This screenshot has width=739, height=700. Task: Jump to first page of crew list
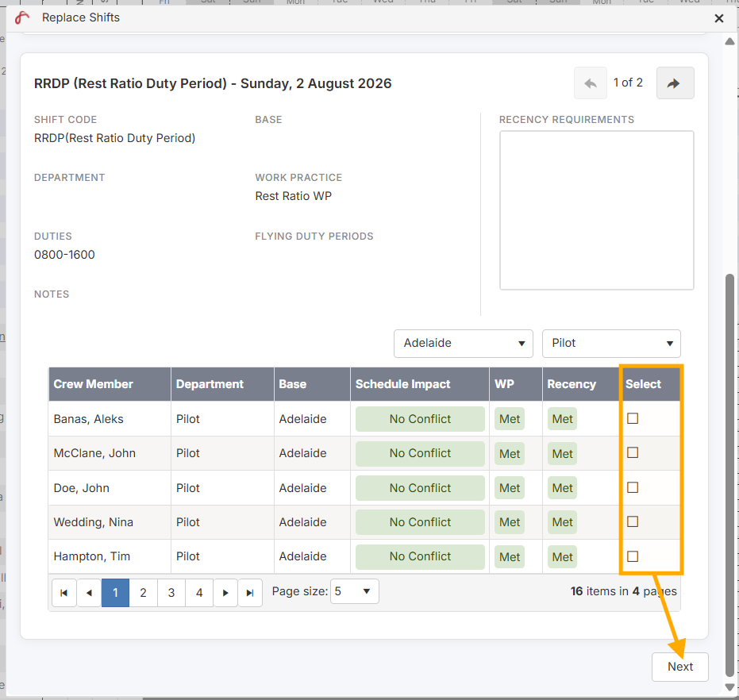(64, 593)
